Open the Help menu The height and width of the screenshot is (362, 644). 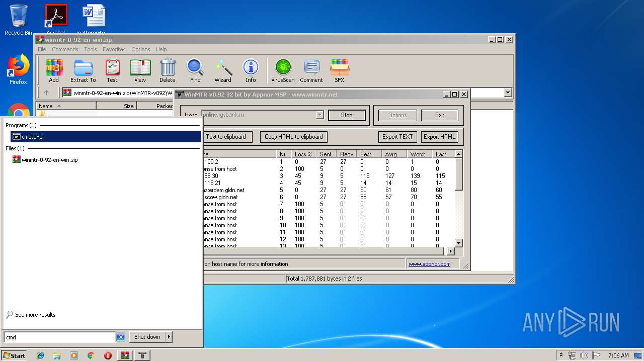tap(161, 49)
